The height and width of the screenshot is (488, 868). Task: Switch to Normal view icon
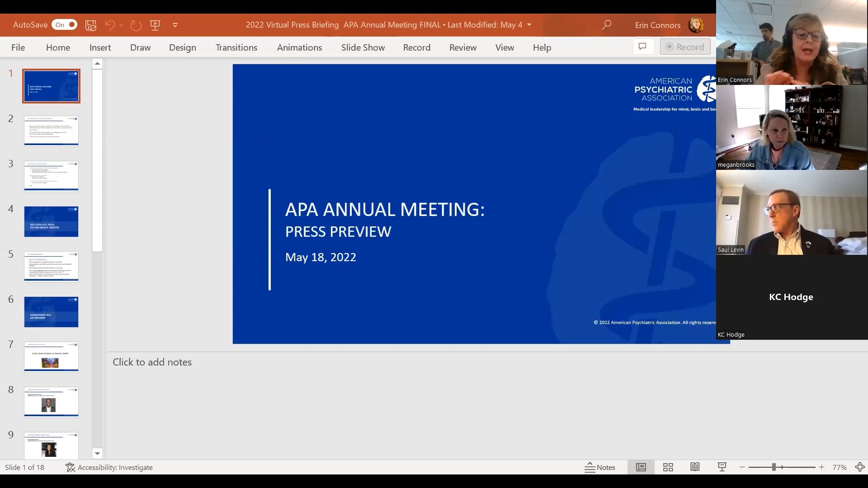point(641,467)
